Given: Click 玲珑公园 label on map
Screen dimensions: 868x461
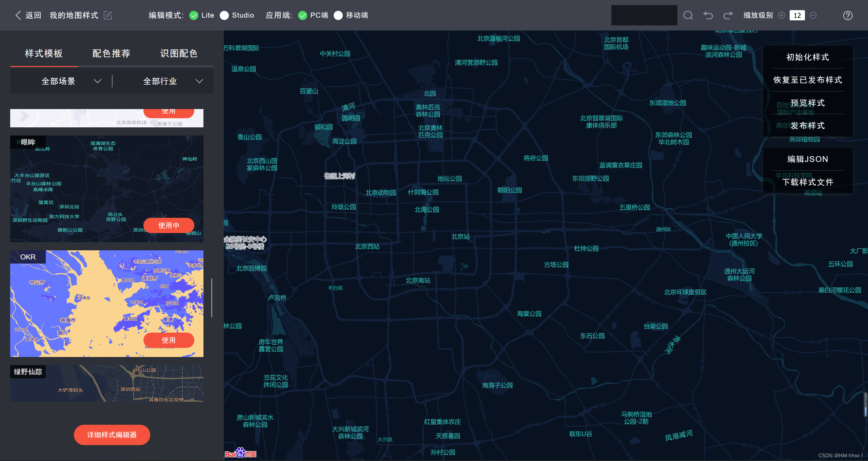Looking at the screenshot, I should click(x=344, y=207).
